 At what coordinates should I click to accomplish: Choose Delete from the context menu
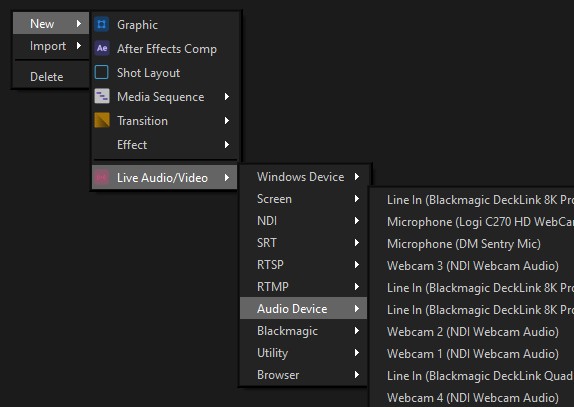51,76
